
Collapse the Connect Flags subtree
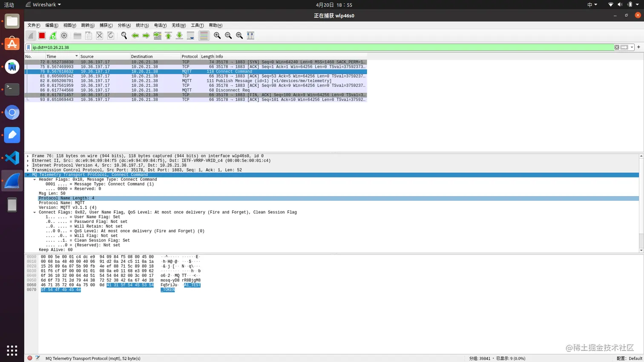pyautogui.click(x=35, y=212)
